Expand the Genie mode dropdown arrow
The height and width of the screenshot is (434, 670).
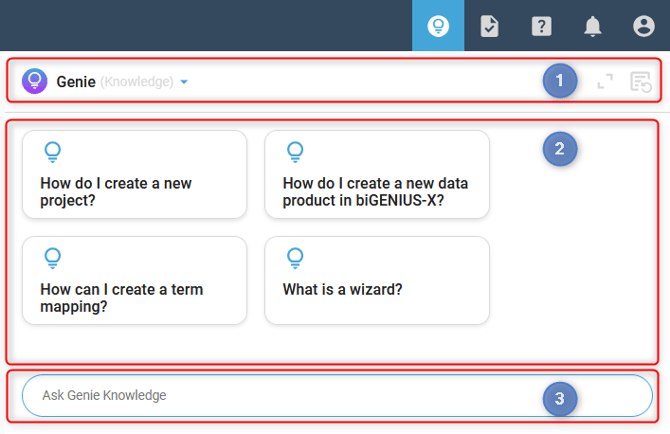pos(184,82)
